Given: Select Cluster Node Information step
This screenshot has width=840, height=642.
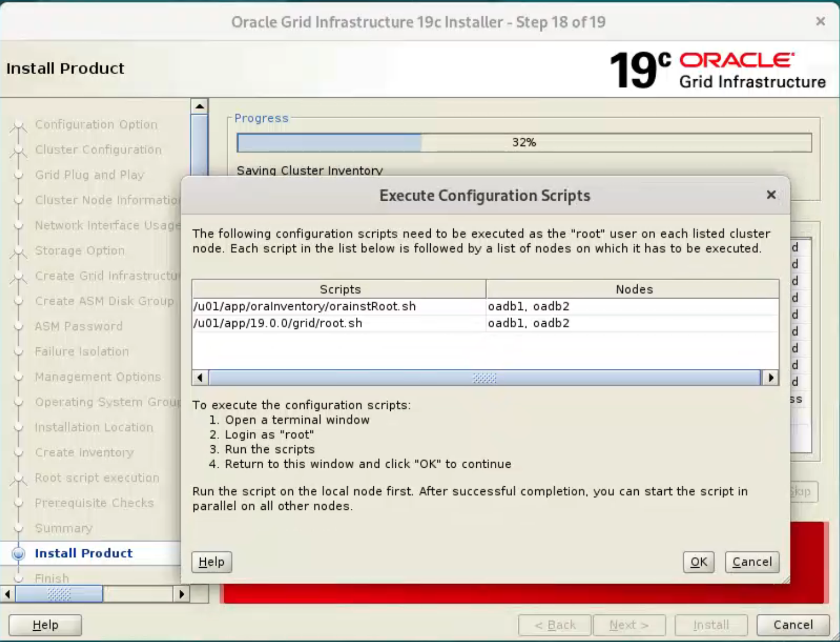Looking at the screenshot, I should (107, 200).
